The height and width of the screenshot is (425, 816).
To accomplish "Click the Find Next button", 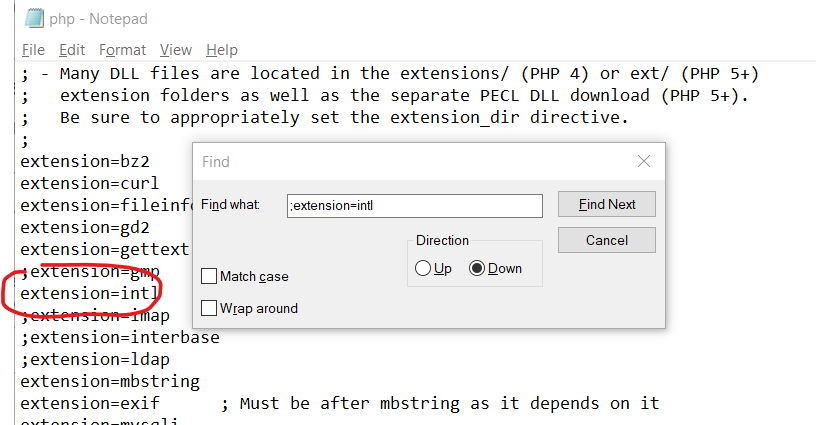I will click(x=607, y=204).
